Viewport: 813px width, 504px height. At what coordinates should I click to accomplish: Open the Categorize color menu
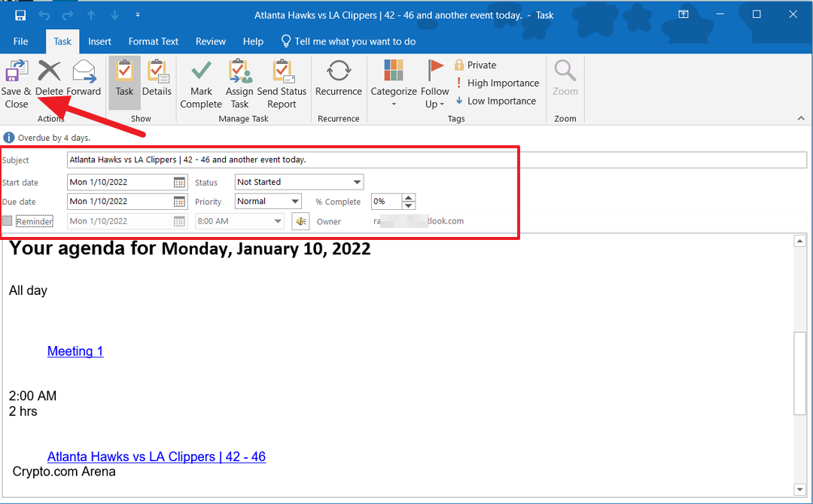coord(394,83)
